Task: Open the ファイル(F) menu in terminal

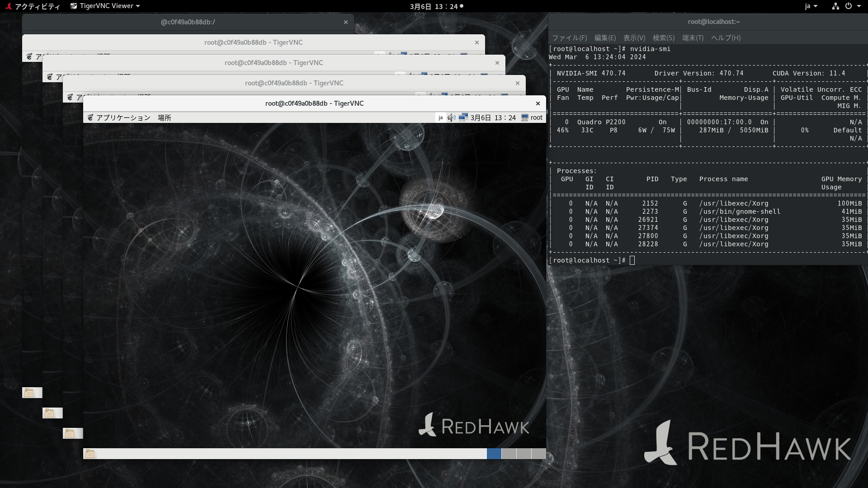Action: 569,38
